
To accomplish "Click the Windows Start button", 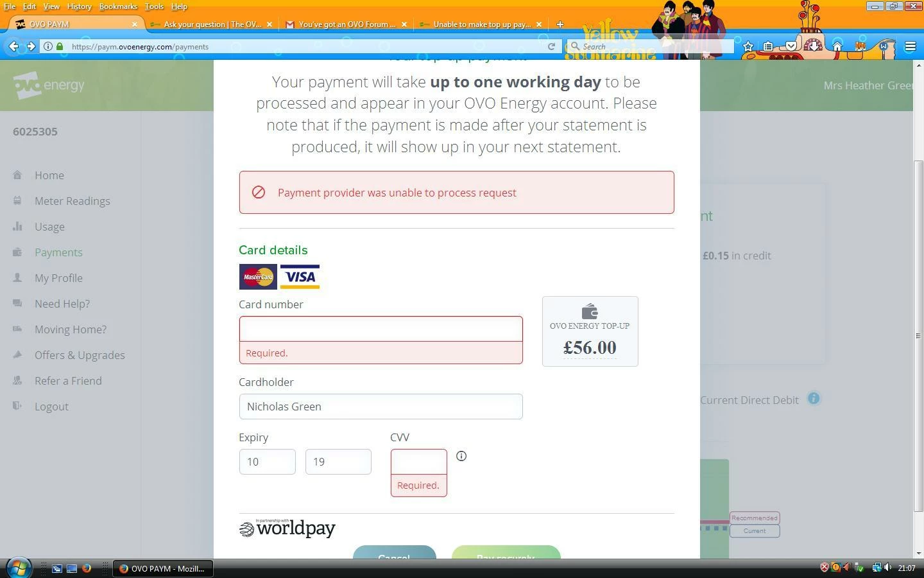I will (18, 568).
